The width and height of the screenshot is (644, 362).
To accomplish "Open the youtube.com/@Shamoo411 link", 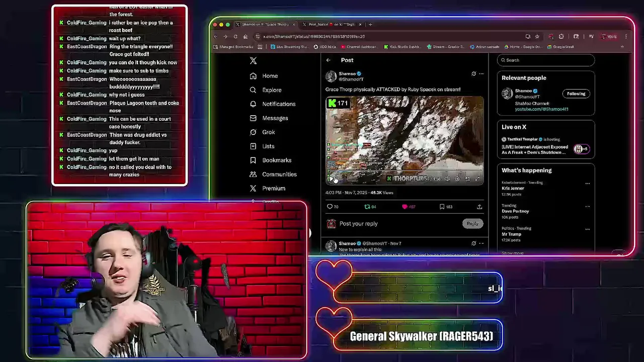I will click(x=541, y=109).
